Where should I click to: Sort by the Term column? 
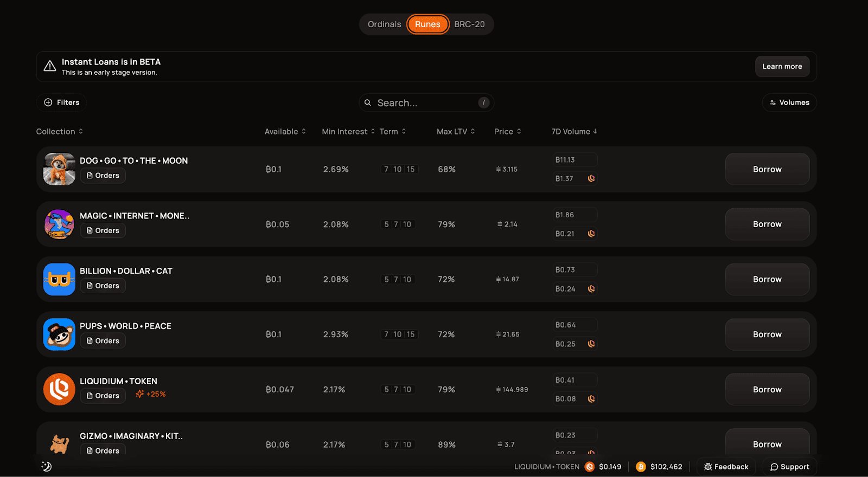(x=393, y=132)
